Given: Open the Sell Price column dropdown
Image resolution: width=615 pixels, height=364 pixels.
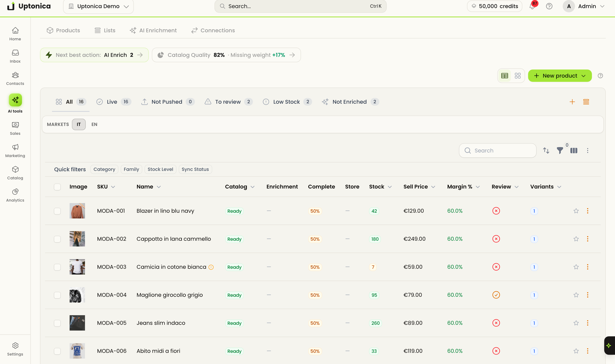Looking at the screenshot, I should coord(433,187).
